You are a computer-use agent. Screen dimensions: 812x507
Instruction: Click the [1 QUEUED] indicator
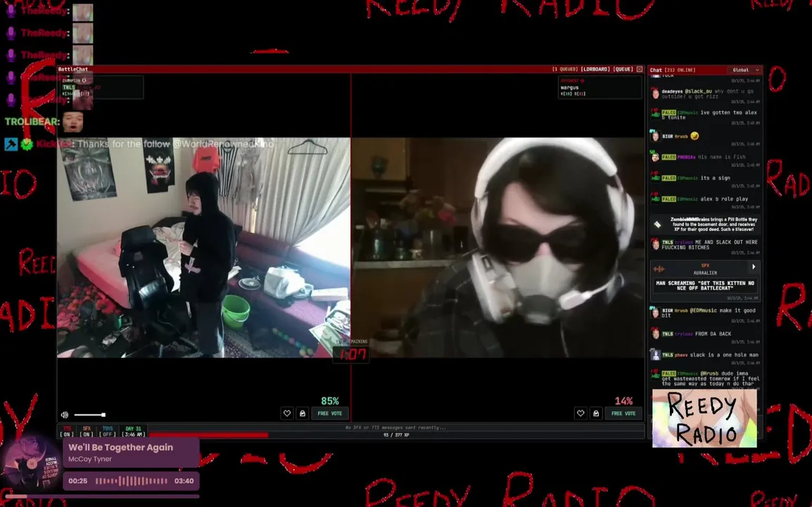(564, 70)
